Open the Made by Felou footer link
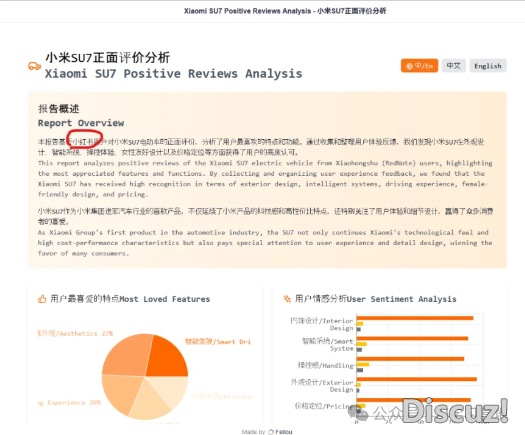 pos(267,432)
